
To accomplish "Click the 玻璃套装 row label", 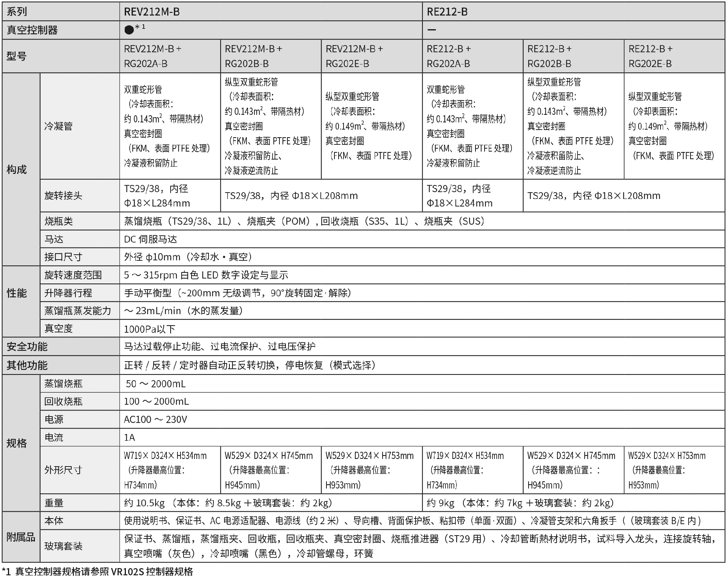I will tap(63, 546).
